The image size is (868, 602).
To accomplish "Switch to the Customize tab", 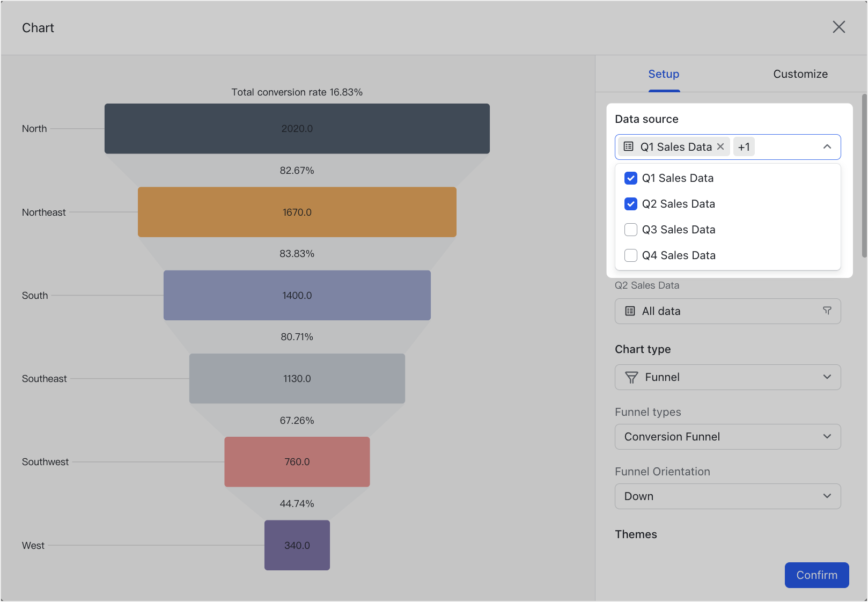I will pyautogui.click(x=800, y=74).
